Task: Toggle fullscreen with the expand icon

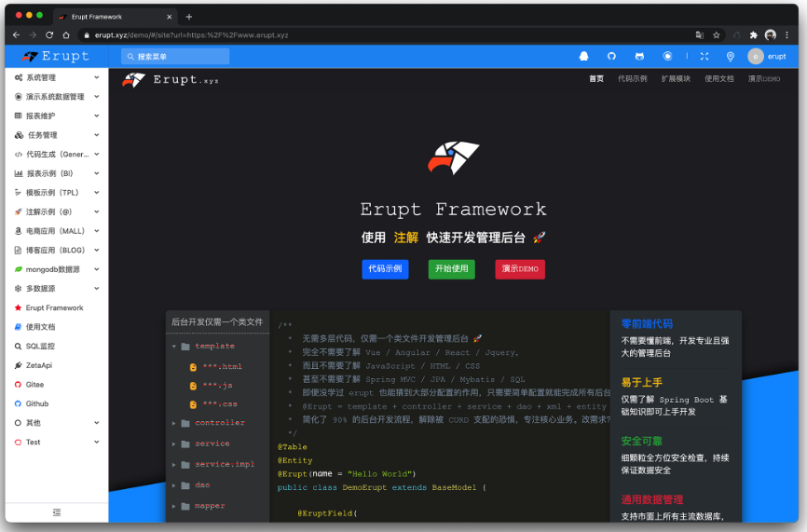Action: point(704,56)
